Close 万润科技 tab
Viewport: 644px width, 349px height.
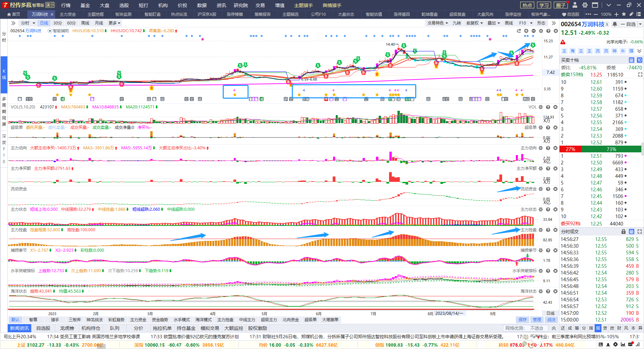coord(52,14)
